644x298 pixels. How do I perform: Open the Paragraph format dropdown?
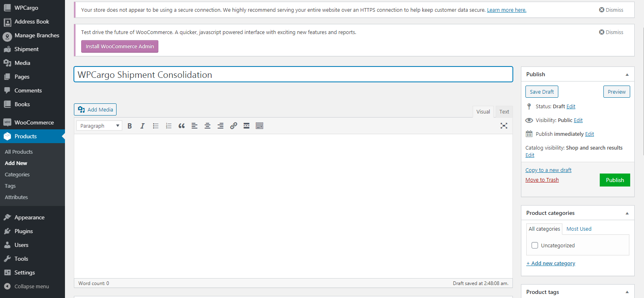tap(99, 126)
